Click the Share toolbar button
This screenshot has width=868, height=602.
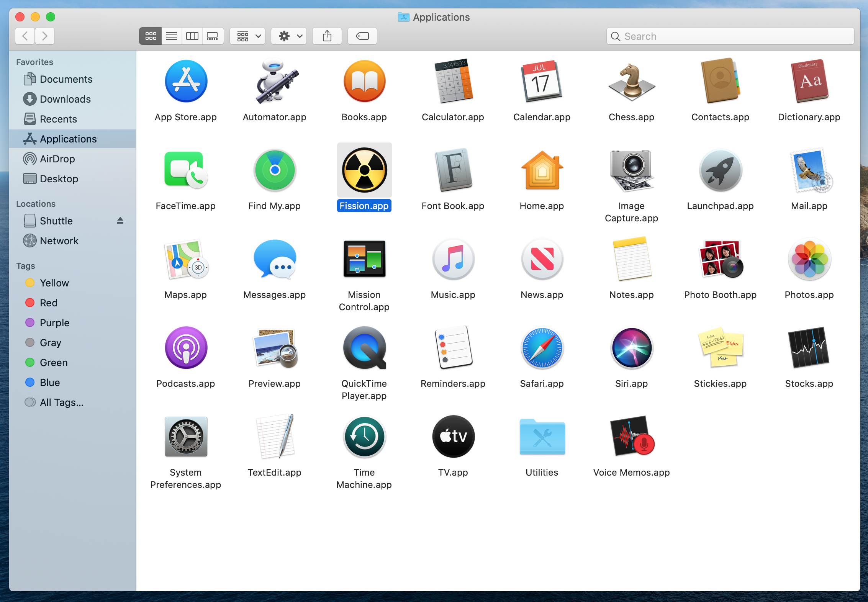click(327, 36)
